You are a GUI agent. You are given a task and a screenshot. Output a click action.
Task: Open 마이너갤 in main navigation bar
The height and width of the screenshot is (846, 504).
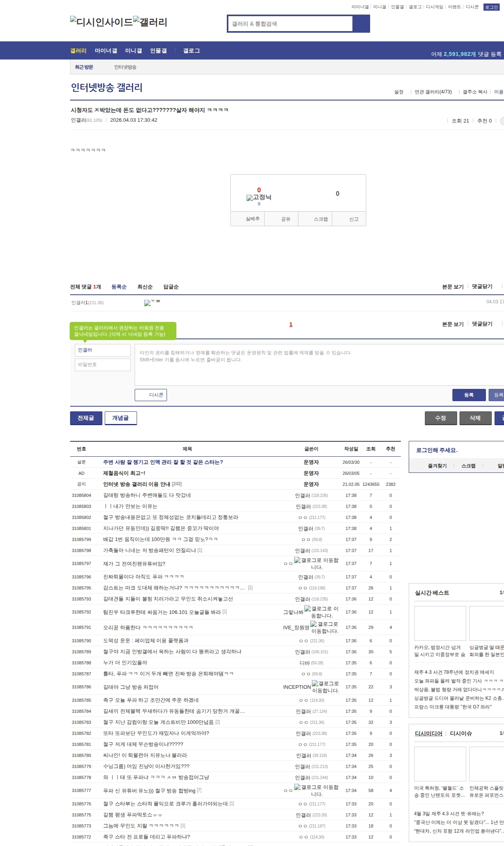(106, 50)
